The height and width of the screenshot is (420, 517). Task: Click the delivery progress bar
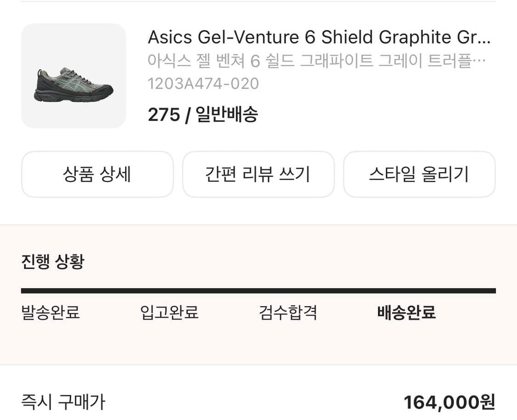pyautogui.click(x=258, y=290)
